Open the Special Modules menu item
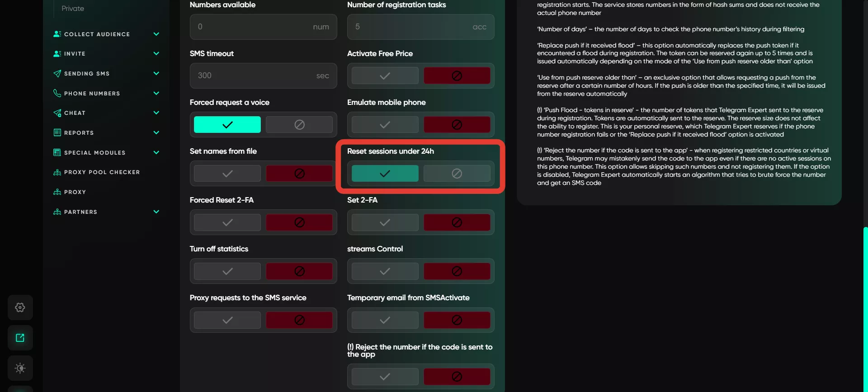 tap(95, 152)
